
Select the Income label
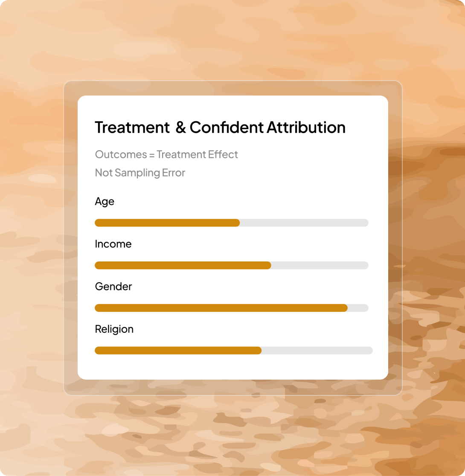click(113, 244)
